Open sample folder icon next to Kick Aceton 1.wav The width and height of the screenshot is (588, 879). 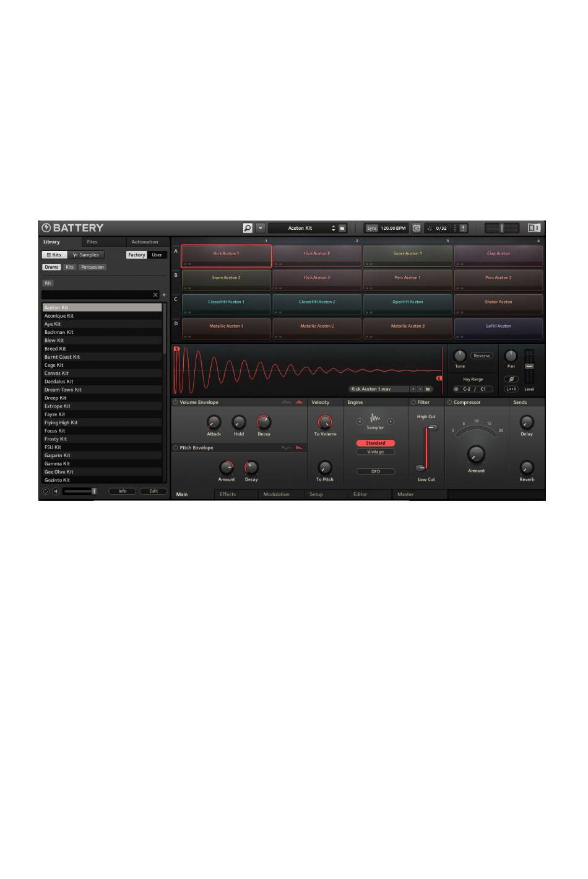[428, 389]
